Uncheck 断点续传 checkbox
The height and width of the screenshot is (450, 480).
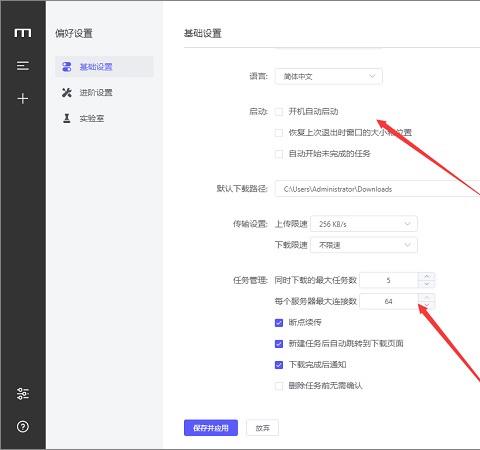[279, 323]
